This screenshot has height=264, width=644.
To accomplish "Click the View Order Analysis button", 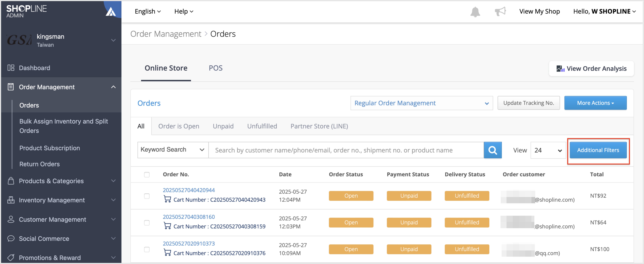I will coord(591,69).
